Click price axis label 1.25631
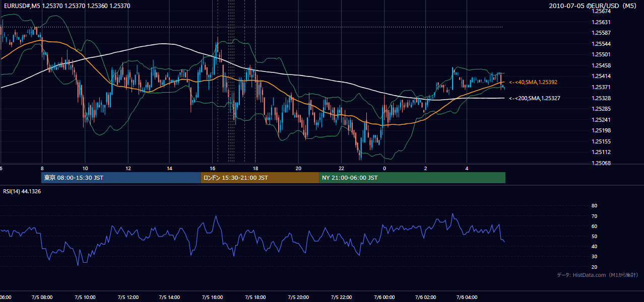644x302 pixels. [x=602, y=22]
